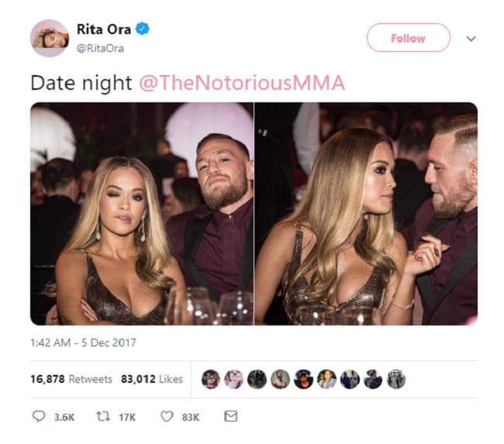The image size is (504, 444).
Task: Like the tweet with heart icon
Action: [167, 416]
